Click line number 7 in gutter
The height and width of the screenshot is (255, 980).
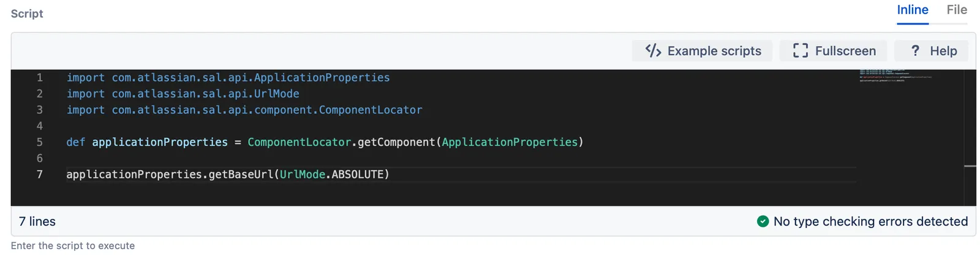(x=40, y=175)
